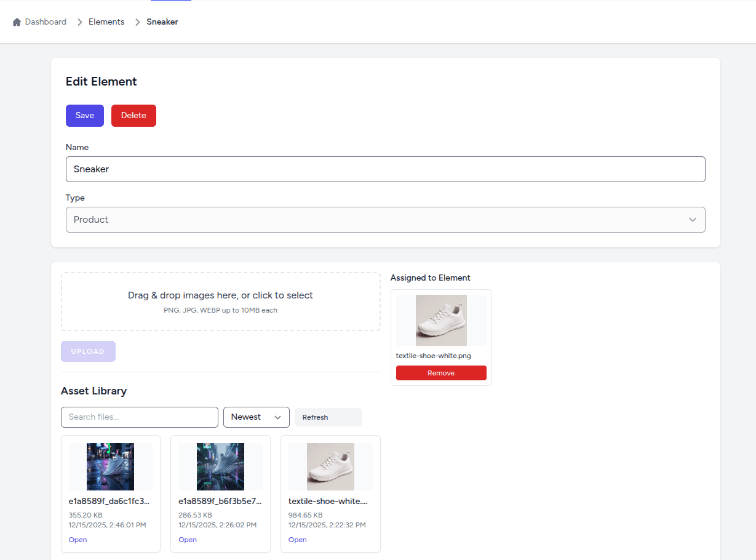Open the e1a8589f_b6f3b5e7 asset file

coord(188,540)
